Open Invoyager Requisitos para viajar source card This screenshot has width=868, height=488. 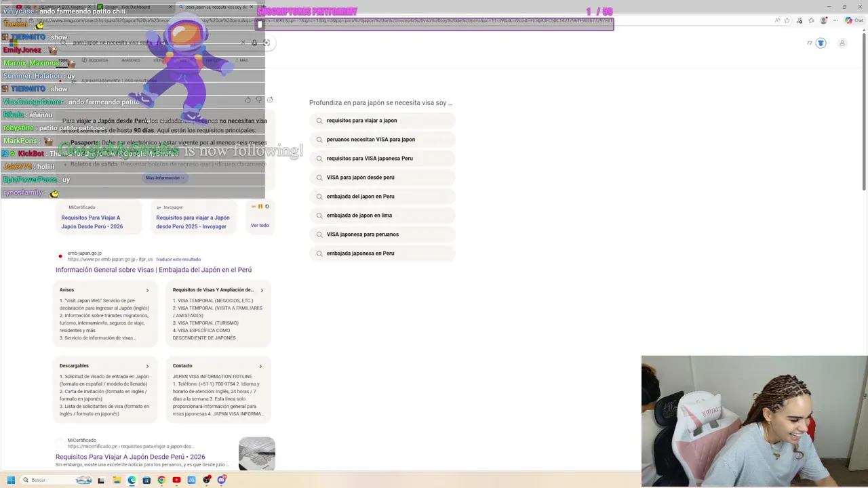pyautogui.click(x=193, y=218)
